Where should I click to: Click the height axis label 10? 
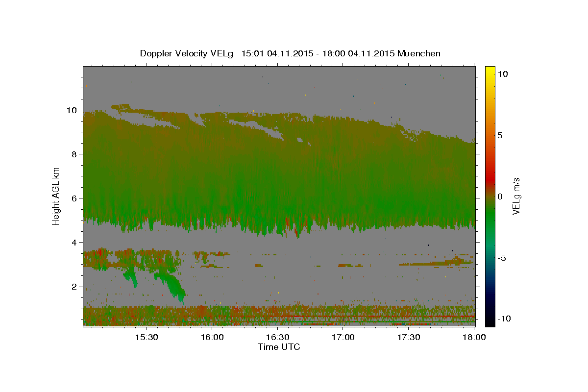point(73,110)
